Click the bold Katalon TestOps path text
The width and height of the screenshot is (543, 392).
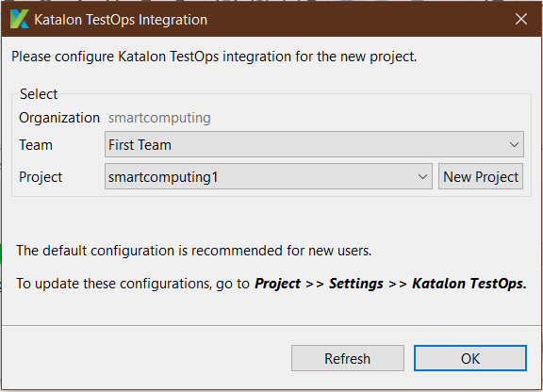[x=469, y=284]
